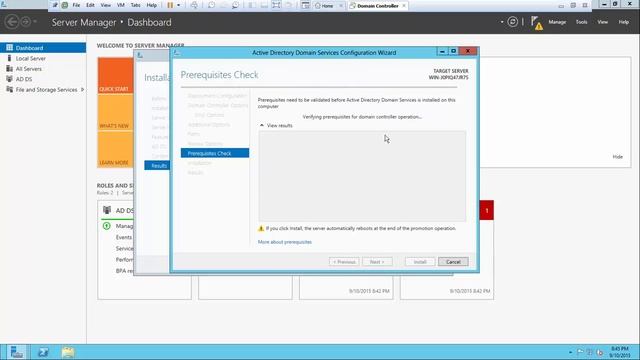Click the snapshot manager toolbar icon
Screen dimensions: 640x360
pos(236,5)
